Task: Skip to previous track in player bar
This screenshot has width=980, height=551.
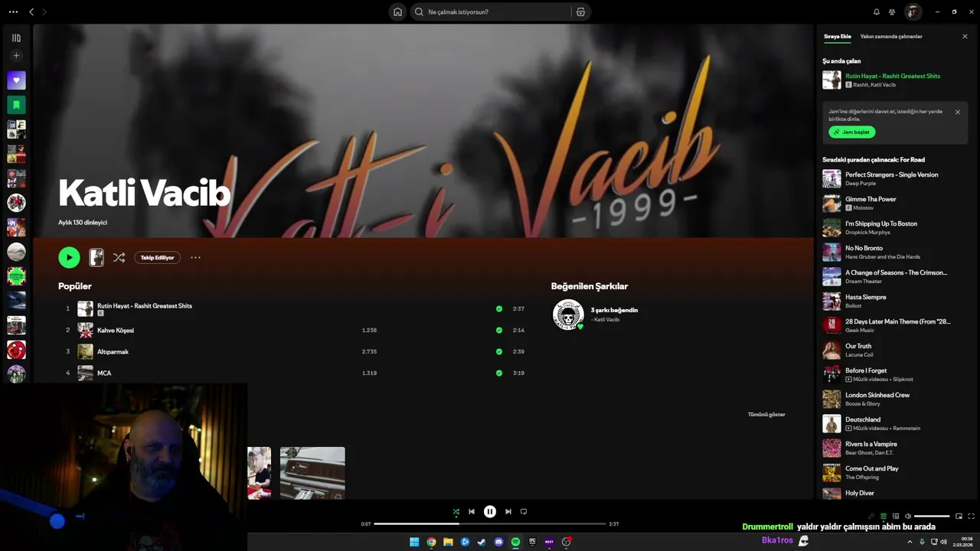Action: 472,512
